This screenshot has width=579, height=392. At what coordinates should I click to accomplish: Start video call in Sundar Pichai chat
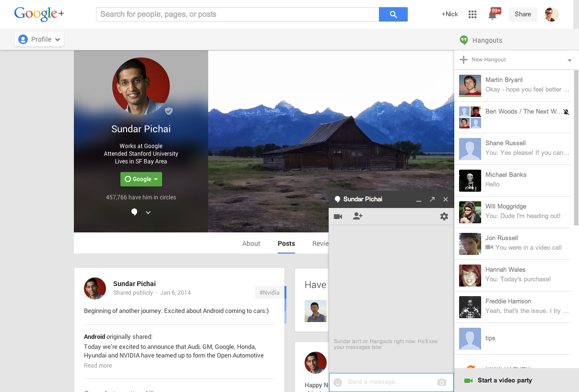click(338, 217)
